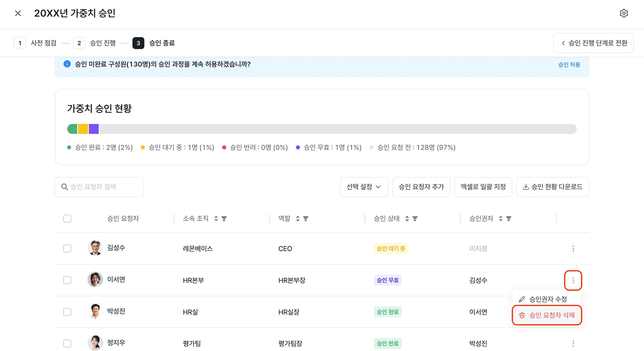Filter the 역할 column

(306, 218)
